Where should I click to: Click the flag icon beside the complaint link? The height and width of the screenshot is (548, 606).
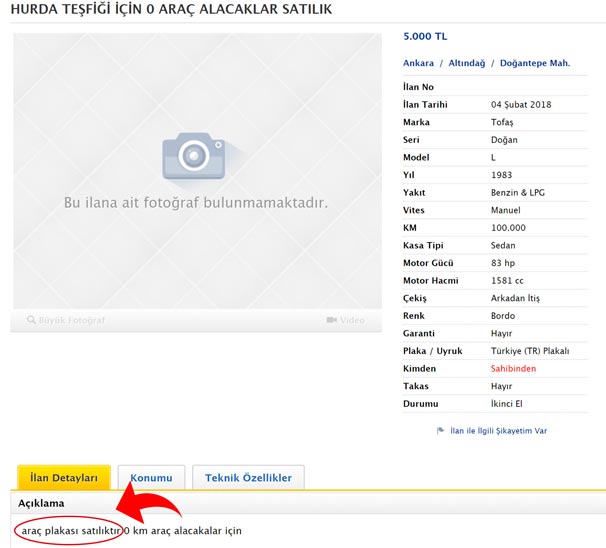(440, 431)
